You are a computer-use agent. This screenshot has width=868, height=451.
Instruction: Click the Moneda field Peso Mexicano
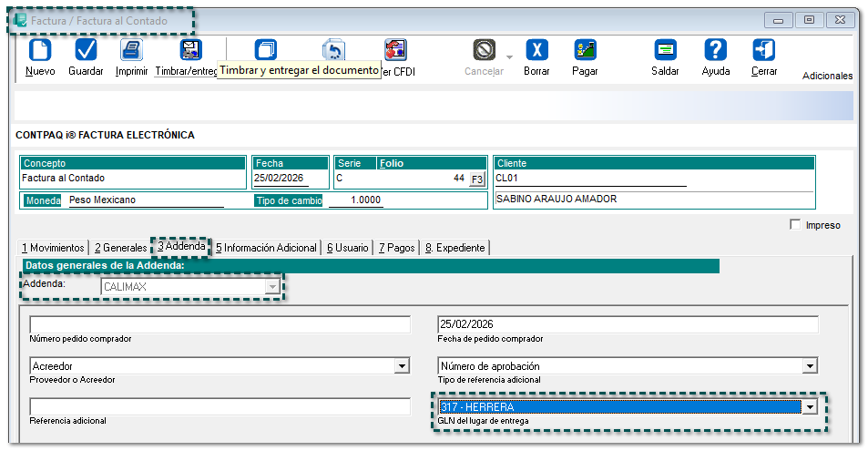point(146,200)
